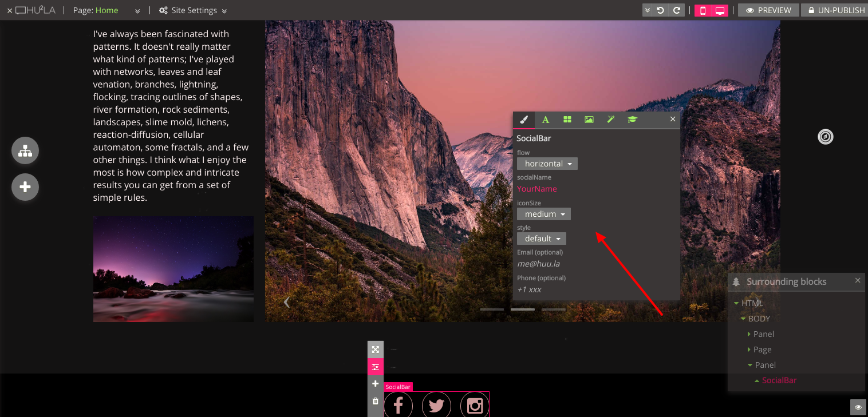
Task: Open the image background tab
Action: [589, 120]
